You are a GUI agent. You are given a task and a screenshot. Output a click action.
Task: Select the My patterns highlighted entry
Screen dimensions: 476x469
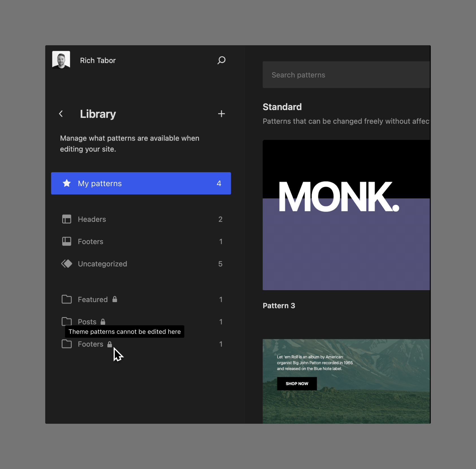point(141,183)
